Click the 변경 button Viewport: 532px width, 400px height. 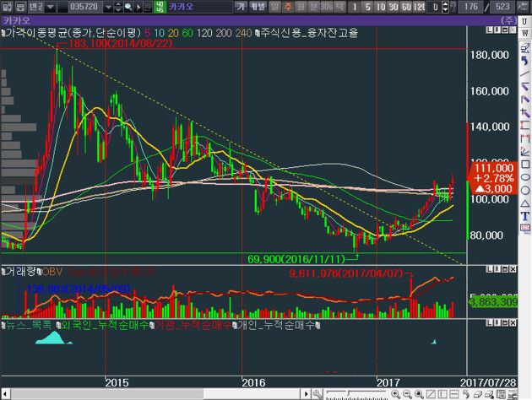click(35, 7)
